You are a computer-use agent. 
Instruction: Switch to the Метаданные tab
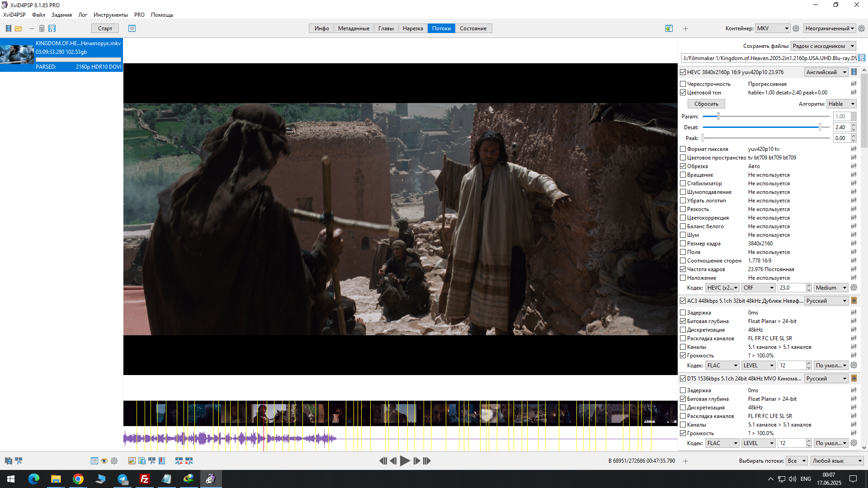[354, 28]
